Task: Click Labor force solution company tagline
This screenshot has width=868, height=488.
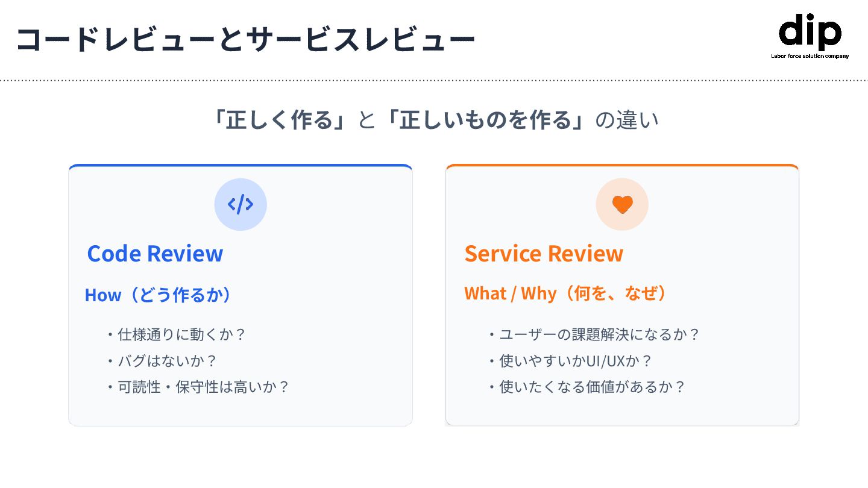Action: point(810,56)
